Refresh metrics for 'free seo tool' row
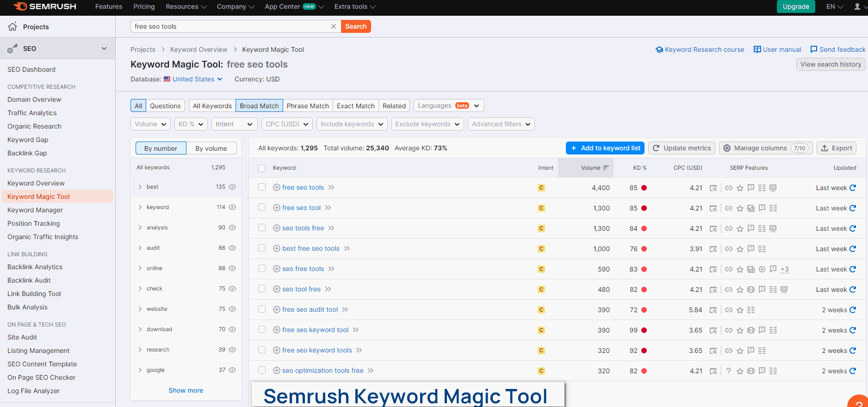The width and height of the screenshot is (868, 407). (853, 208)
